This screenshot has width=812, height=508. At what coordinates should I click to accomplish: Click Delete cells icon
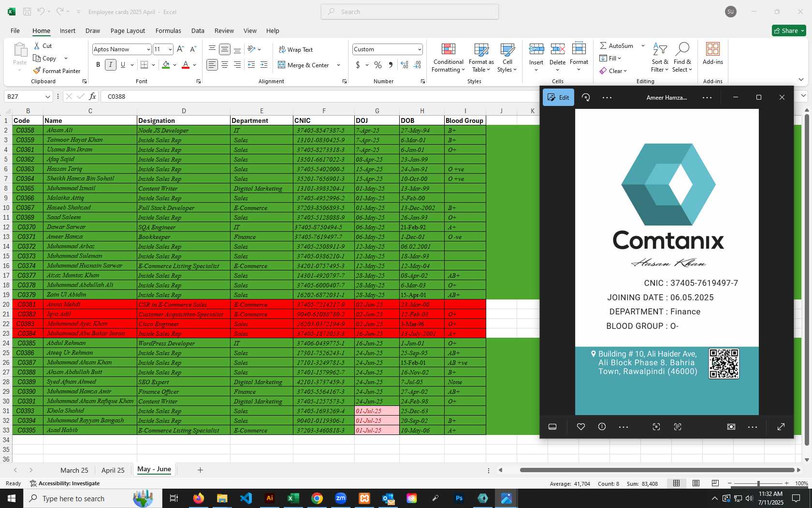[x=557, y=49]
